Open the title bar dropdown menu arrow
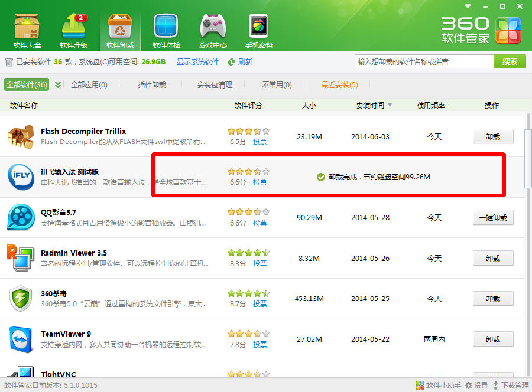The width and height of the screenshot is (532, 392). click(468, 6)
